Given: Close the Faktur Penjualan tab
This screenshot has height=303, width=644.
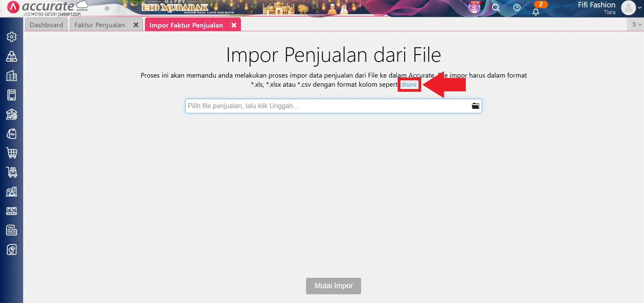Looking at the screenshot, I should click(x=136, y=25).
